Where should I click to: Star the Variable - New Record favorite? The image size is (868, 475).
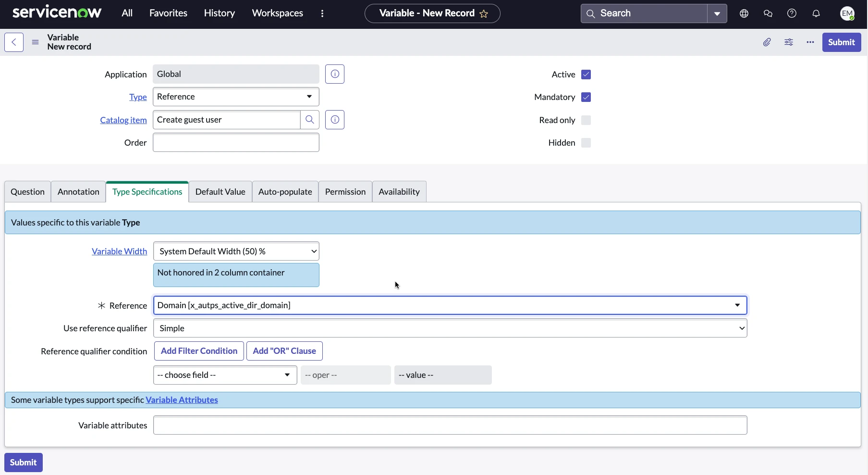(484, 14)
